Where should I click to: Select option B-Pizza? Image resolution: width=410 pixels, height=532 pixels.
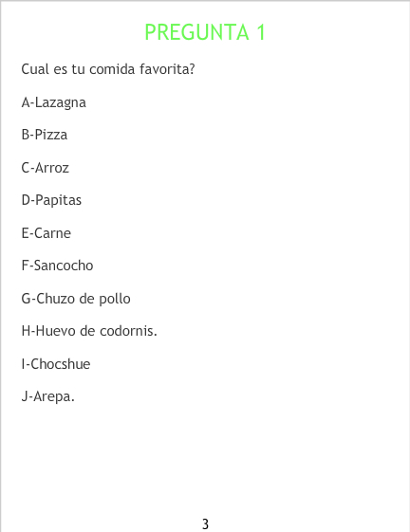[x=45, y=135]
